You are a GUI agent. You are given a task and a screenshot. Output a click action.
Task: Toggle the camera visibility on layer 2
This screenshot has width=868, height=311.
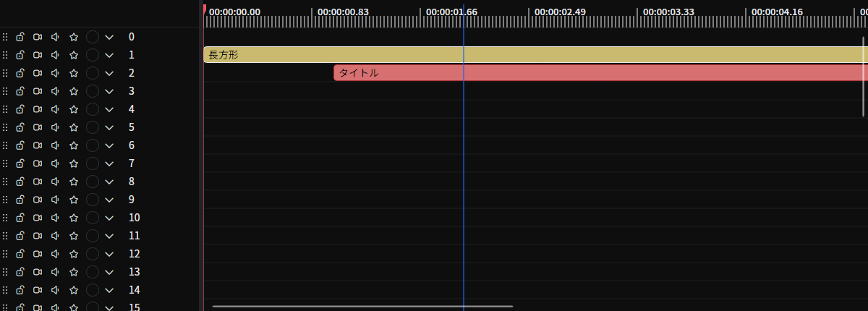(x=38, y=73)
